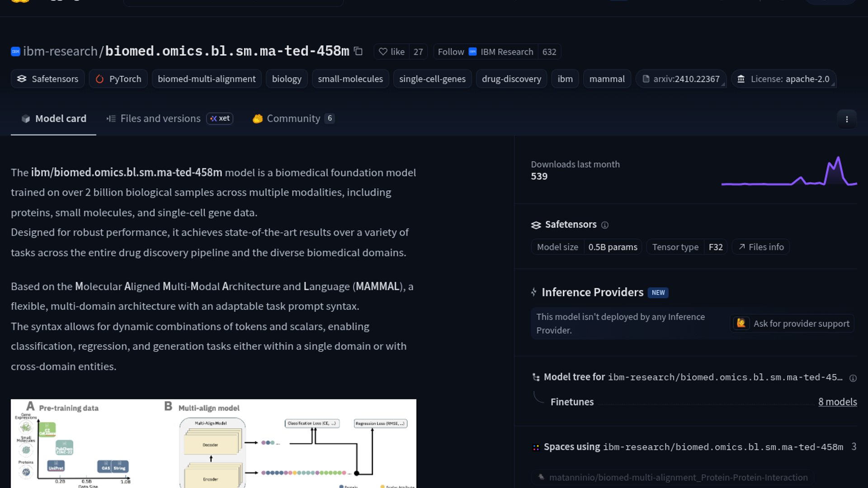The width and height of the screenshot is (868, 488).
Task: Select the small-molecules tag
Action: (350, 79)
